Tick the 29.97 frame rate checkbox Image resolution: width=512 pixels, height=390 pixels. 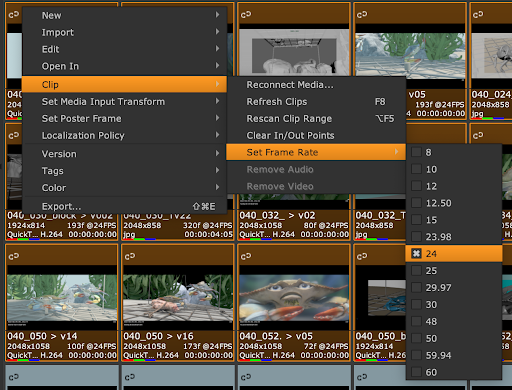point(416,287)
